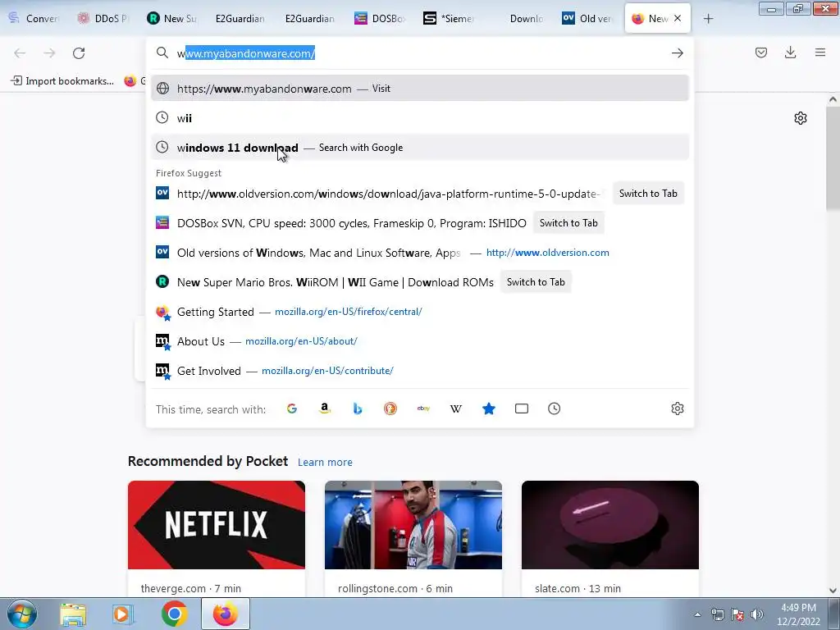Screen dimensions: 840x630
Task: Open search settings gear in dropdown
Action: [677, 409]
